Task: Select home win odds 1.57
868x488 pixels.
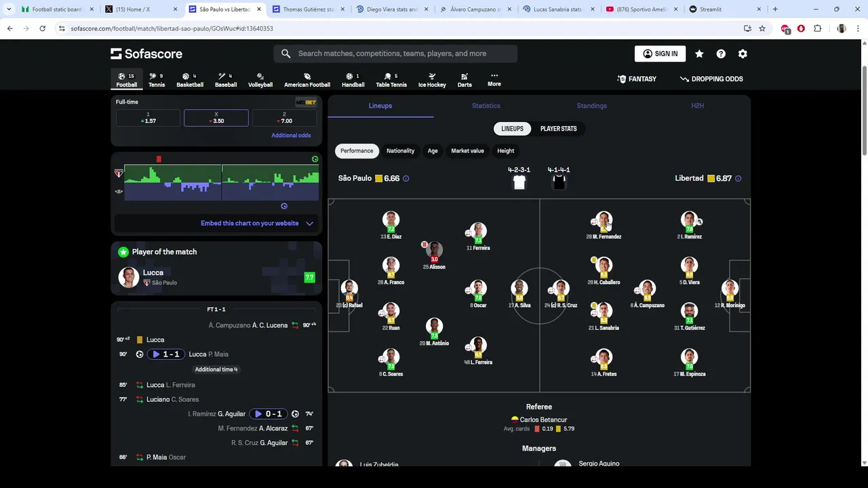Action: (x=148, y=118)
